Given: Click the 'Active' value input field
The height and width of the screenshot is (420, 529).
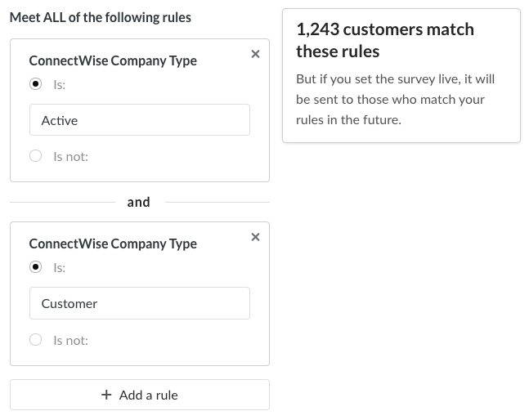Looking at the screenshot, I should click(140, 120).
